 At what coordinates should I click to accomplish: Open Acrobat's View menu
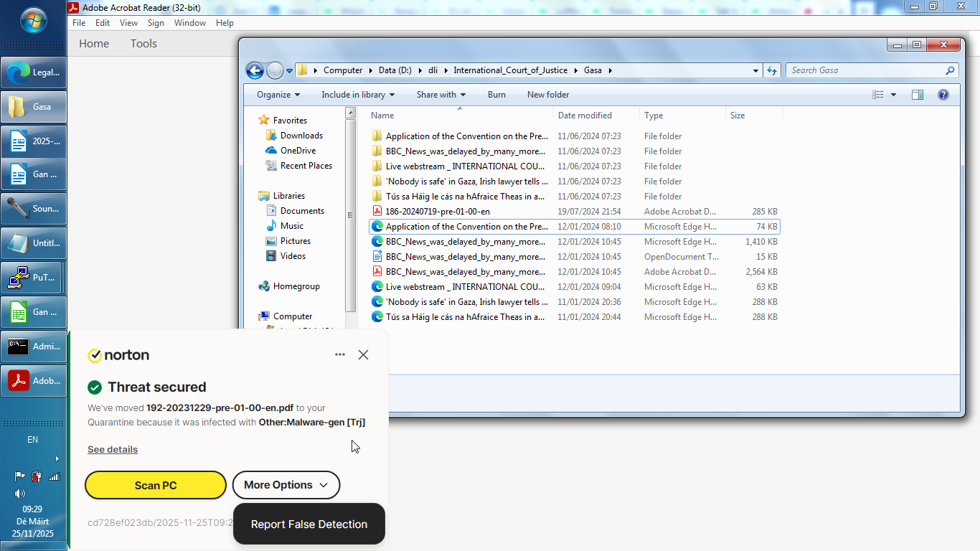point(128,23)
